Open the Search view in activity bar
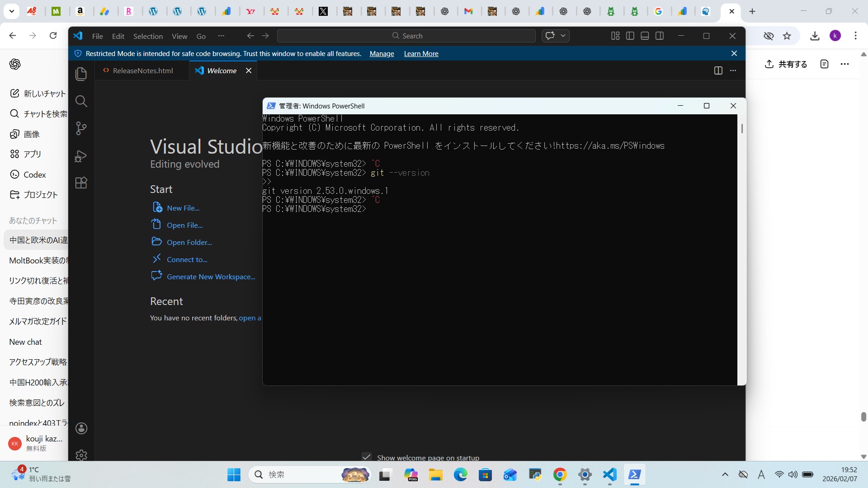Viewport: 868px width, 488px height. pos(81,101)
